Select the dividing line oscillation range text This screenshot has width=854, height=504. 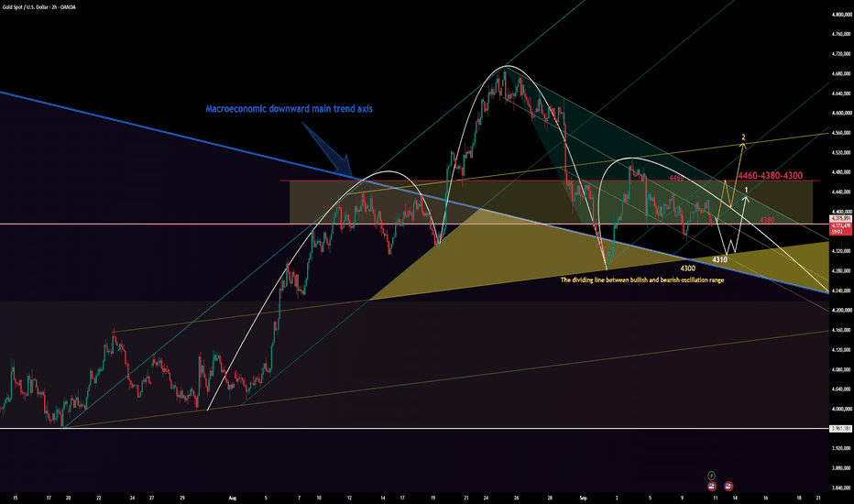[x=642, y=280]
